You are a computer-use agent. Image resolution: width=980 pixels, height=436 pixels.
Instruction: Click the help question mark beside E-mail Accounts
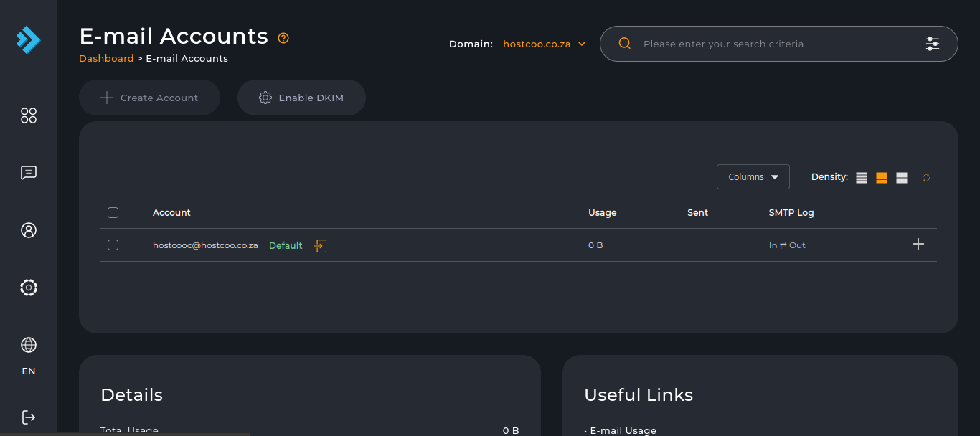coord(283,38)
